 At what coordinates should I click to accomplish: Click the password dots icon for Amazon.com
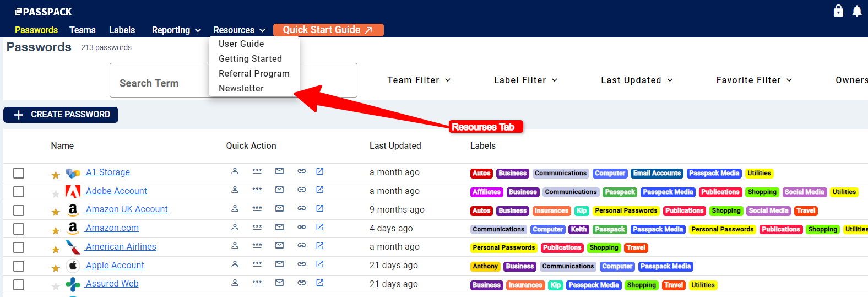click(x=257, y=227)
